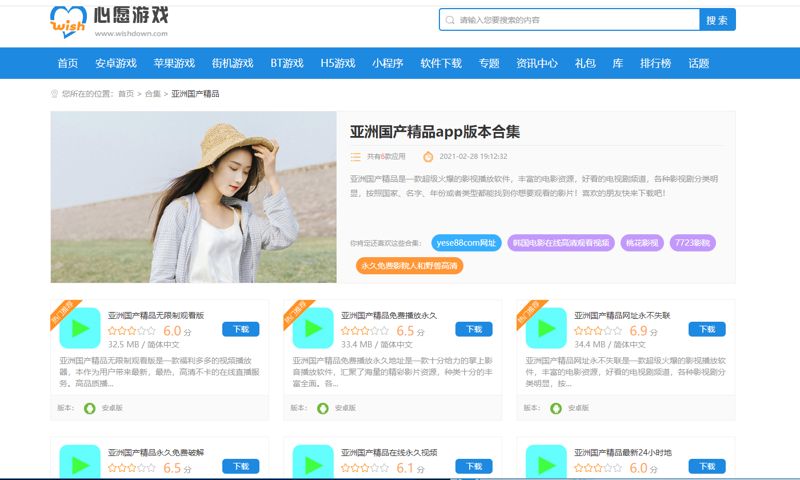This screenshot has width=800, height=480.
Task: Open the 软件下载 menu item
Action: coord(441,63)
